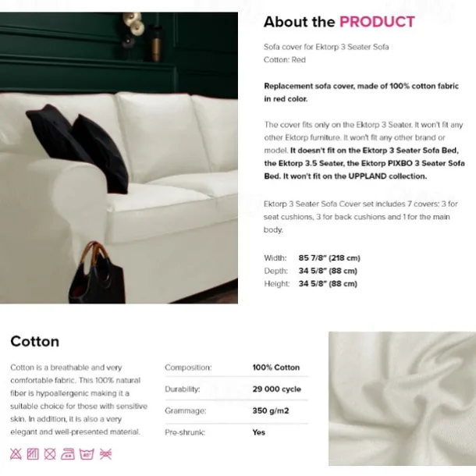
Task: Open the white sofa product photo
Action: 119,158
